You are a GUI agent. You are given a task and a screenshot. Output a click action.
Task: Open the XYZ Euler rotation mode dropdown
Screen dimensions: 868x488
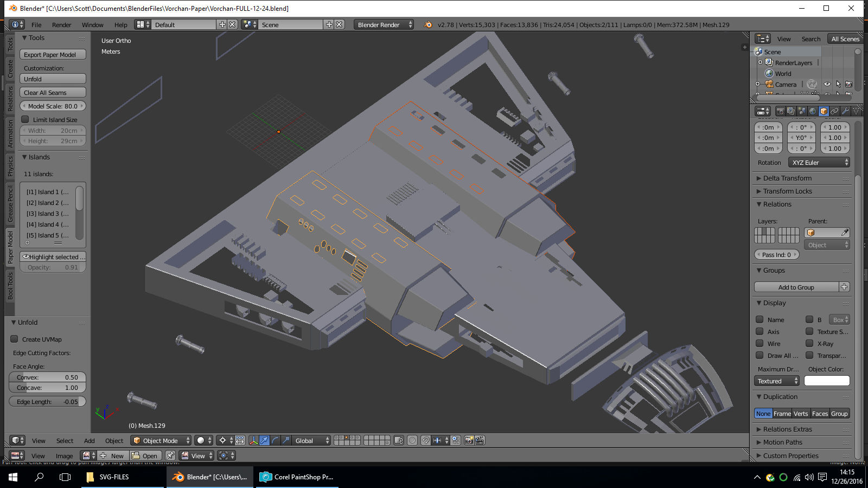click(819, 163)
